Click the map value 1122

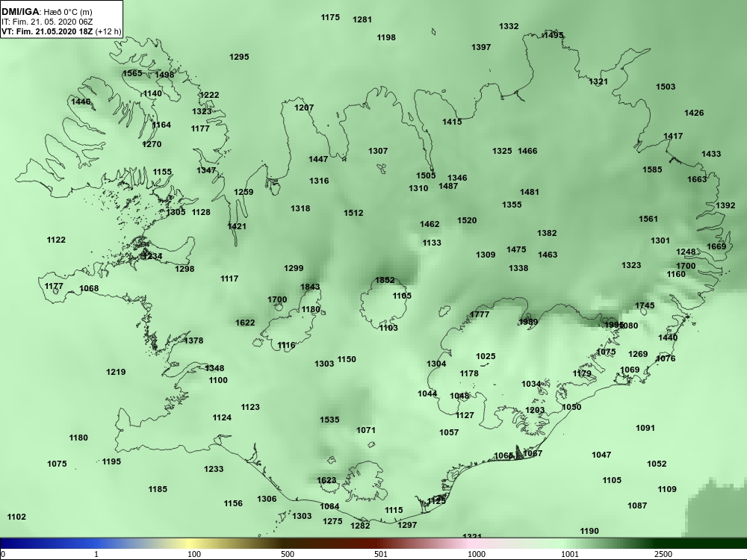click(x=56, y=240)
